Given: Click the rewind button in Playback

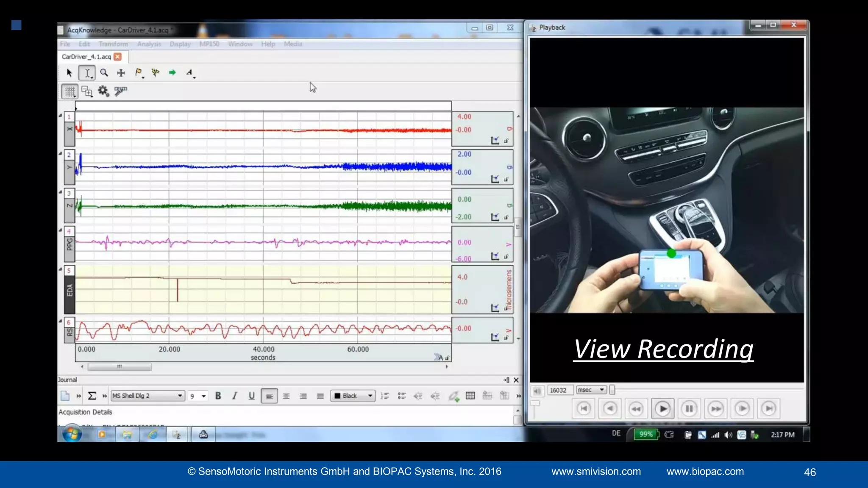Looking at the screenshot, I should pos(636,409).
